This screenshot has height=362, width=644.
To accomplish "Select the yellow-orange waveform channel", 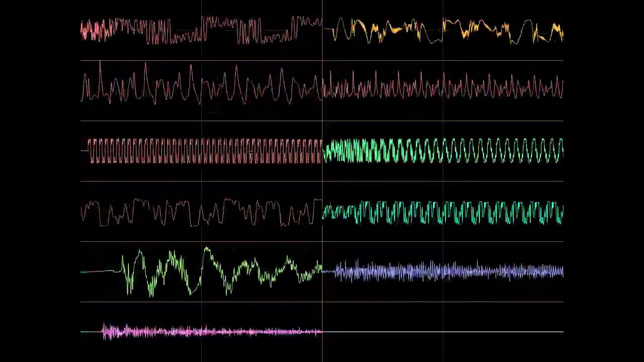I will (x=443, y=30).
